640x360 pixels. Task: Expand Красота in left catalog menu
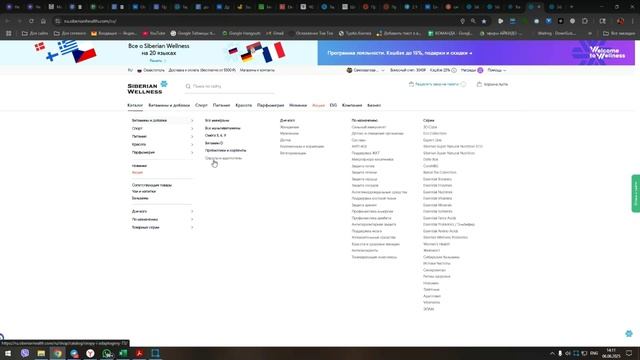pyautogui.click(x=162, y=144)
